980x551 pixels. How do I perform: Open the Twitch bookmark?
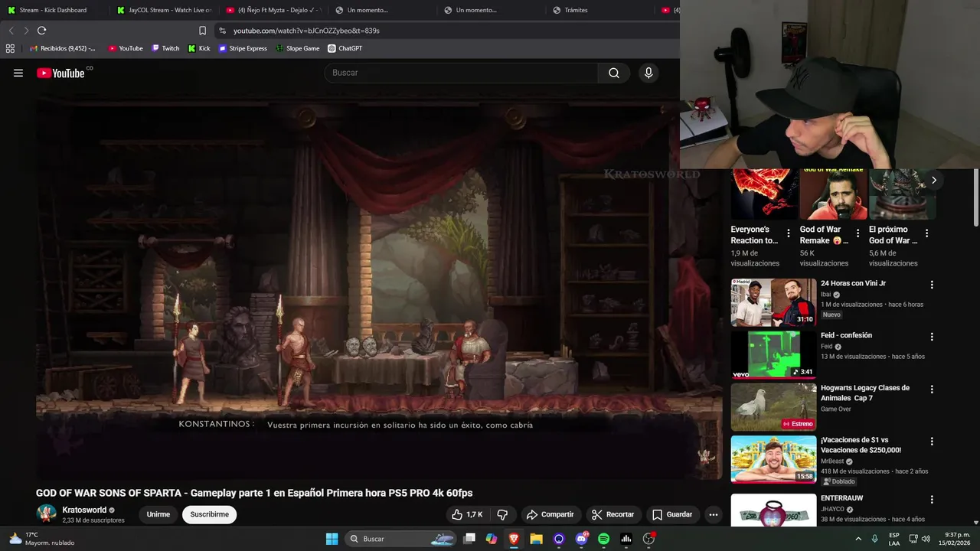tap(165, 48)
